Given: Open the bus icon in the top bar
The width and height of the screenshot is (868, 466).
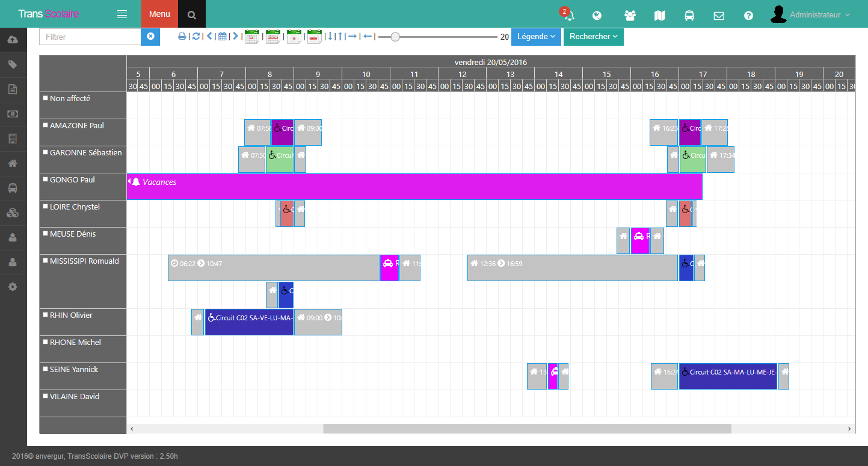Looking at the screenshot, I should click(689, 16).
